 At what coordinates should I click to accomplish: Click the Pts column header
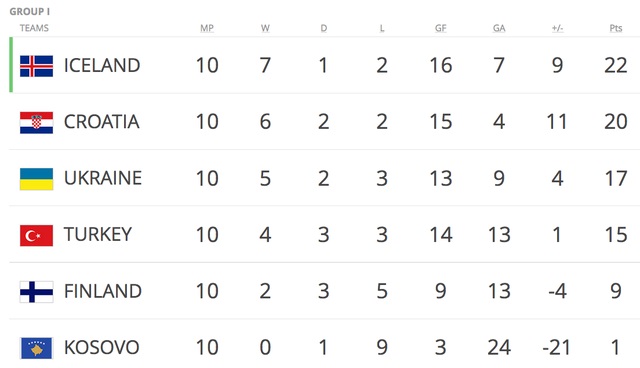click(x=616, y=28)
